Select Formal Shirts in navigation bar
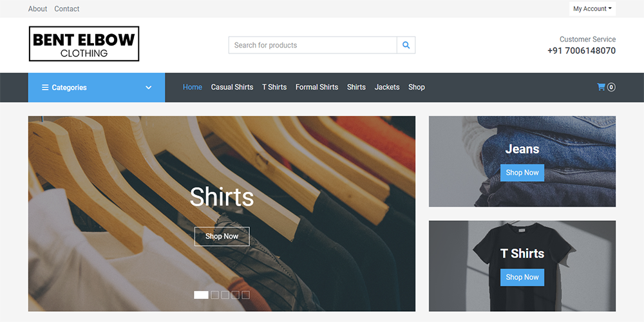 (x=316, y=87)
